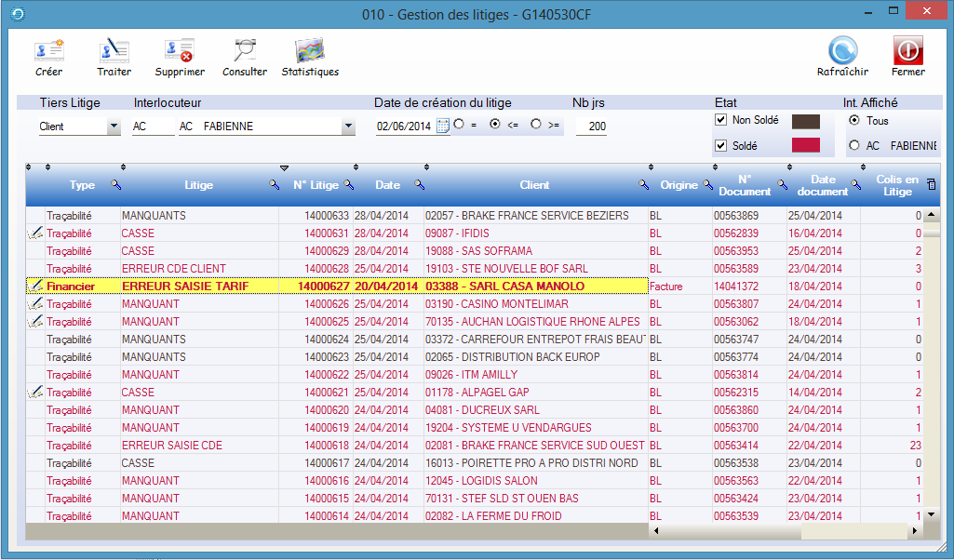Select the Tous radio button
Viewport: 954px width, 560px height.
pyautogui.click(x=854, y=121)
